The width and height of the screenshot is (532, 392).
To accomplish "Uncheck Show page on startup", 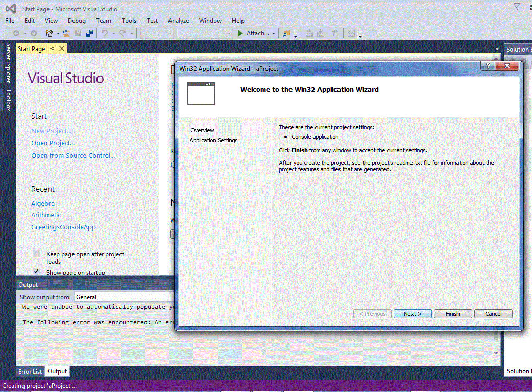I will coord(36,271).
